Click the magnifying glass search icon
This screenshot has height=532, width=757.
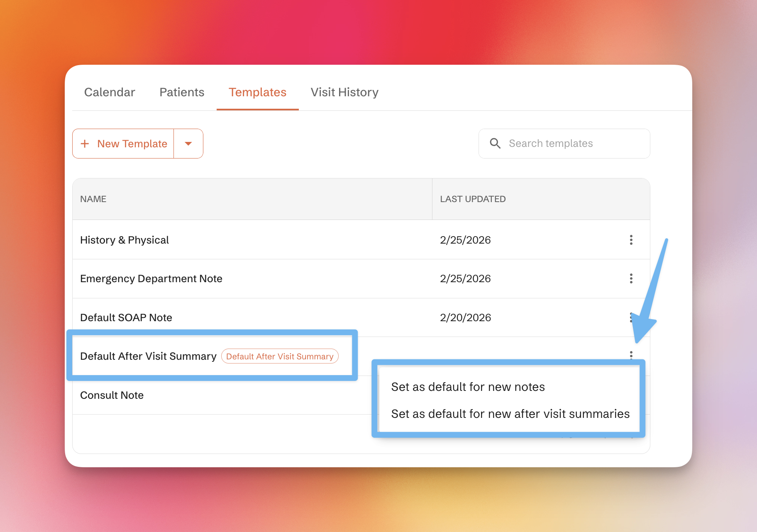pos(495,144)
